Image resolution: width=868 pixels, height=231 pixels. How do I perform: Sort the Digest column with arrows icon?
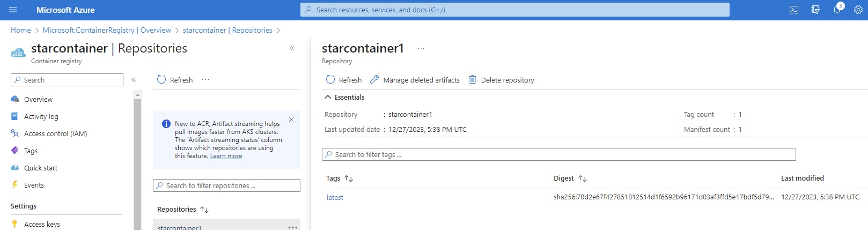[583, 178]
